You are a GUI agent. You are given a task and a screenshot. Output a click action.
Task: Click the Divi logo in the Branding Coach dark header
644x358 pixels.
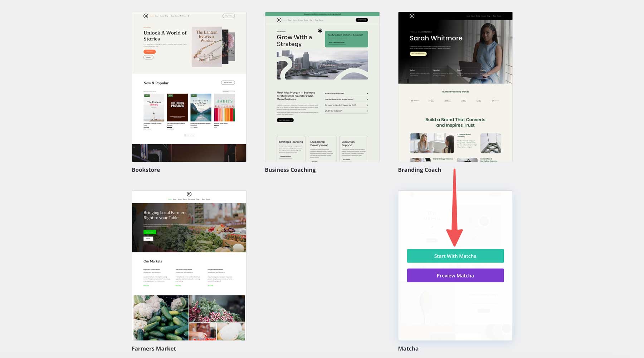(x=412, y=16)
